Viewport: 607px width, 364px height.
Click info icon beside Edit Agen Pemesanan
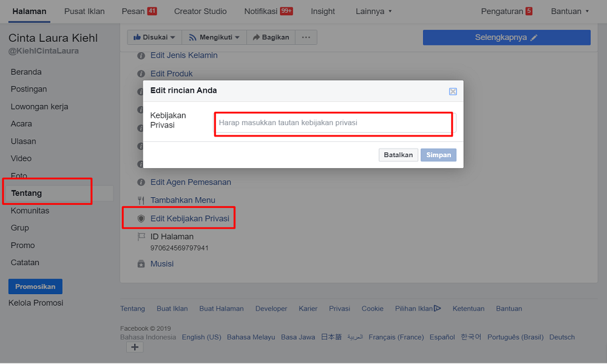(141, 182)
